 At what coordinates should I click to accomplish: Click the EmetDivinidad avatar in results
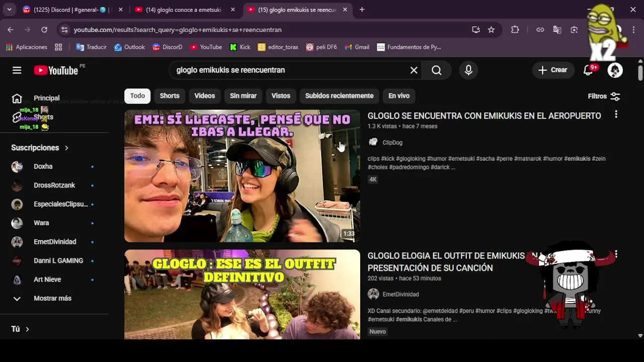[373, 294]
